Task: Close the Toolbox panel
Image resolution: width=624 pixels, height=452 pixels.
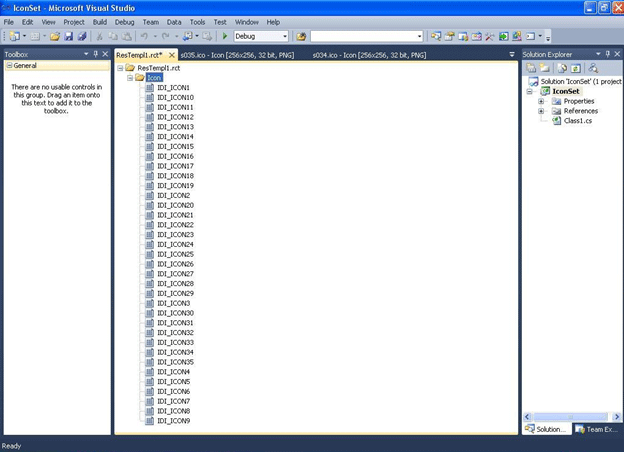Action: (x=105, y=54)
